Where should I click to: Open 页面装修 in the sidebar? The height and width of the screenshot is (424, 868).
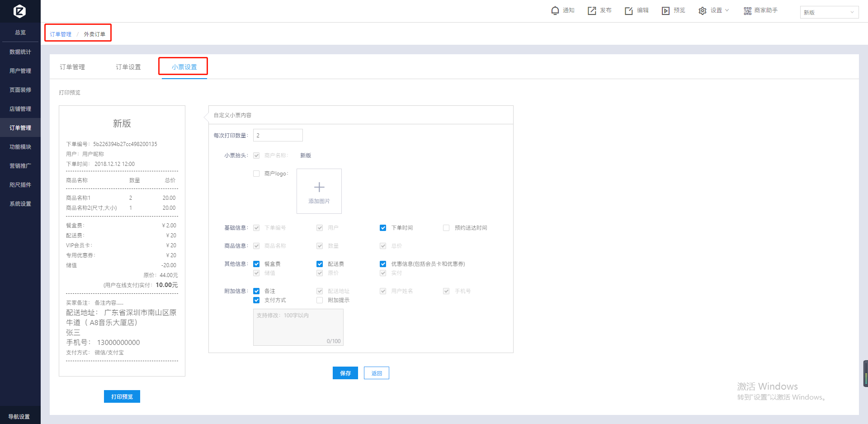pyautogui.click(x=20, y=90)
